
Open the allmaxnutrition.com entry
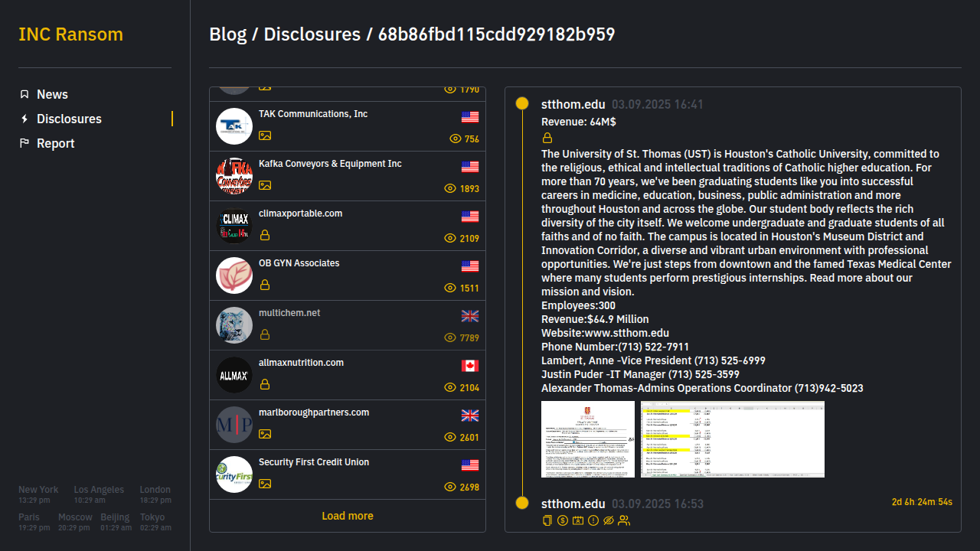tap(348, 375)
